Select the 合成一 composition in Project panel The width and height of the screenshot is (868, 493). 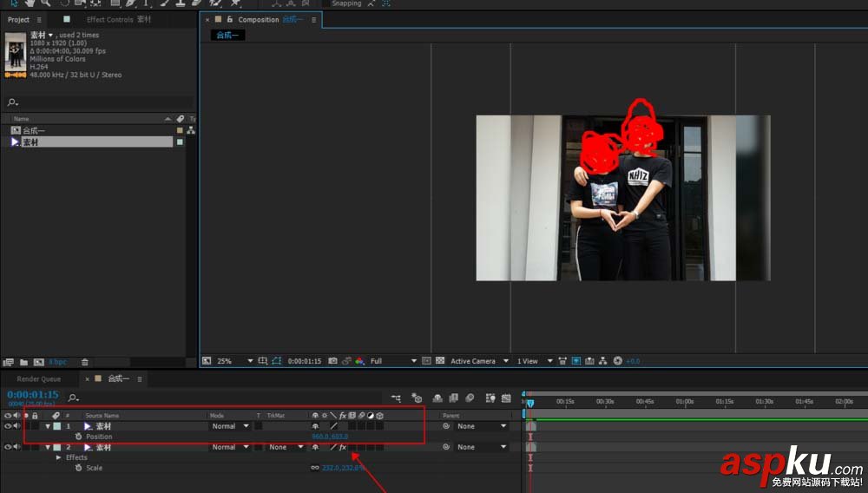coord(35,131)
